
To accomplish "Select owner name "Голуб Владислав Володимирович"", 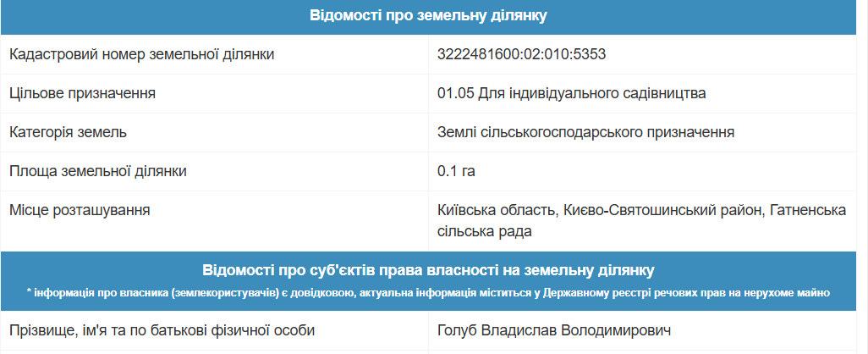I will [x=555, y=329].
